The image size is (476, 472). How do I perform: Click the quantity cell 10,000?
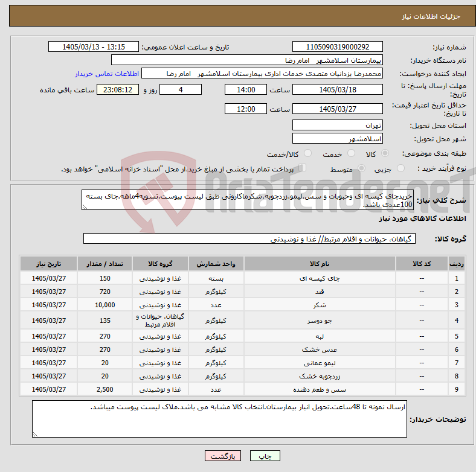click(x=105, y=305)
